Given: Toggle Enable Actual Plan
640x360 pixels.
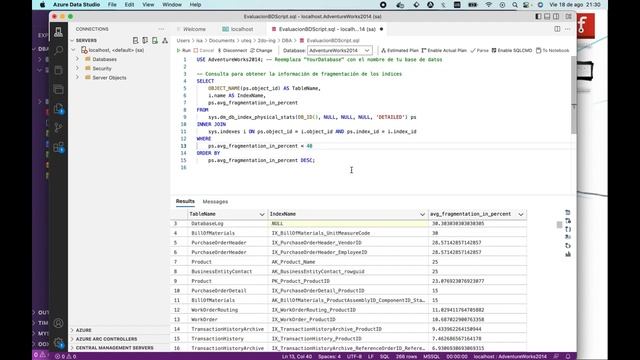Looking at the screenshot, I should 444,50.
